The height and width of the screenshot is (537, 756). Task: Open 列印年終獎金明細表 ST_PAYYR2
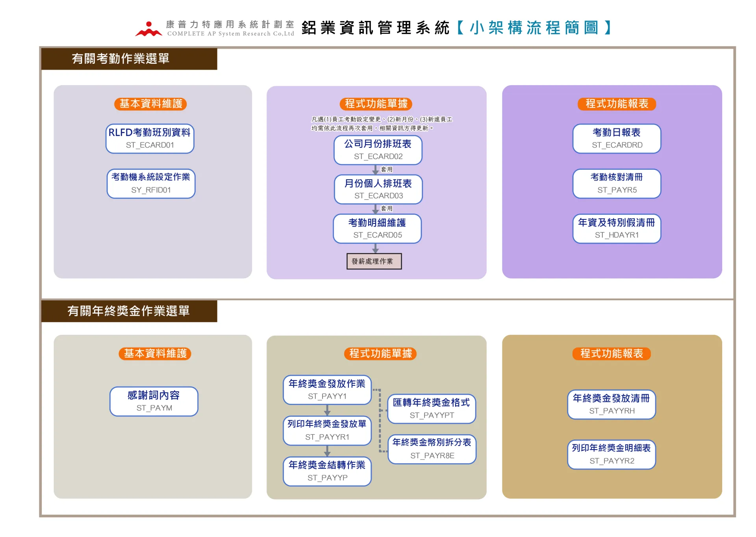611,454
